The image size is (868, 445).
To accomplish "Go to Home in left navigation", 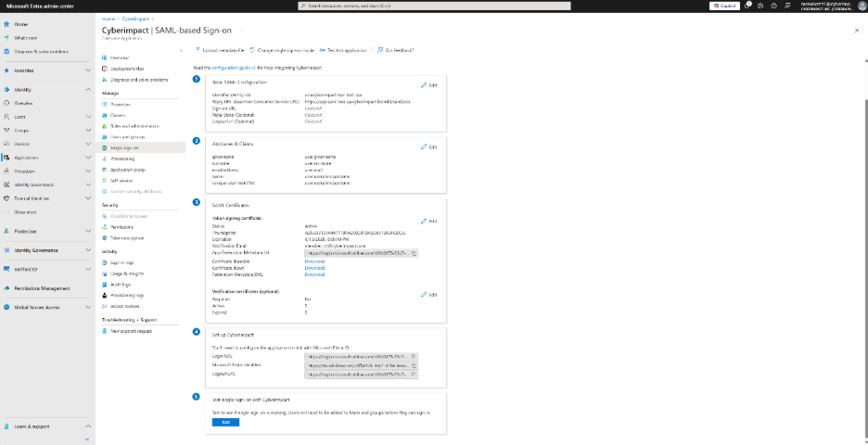I will tap(21, 24).
